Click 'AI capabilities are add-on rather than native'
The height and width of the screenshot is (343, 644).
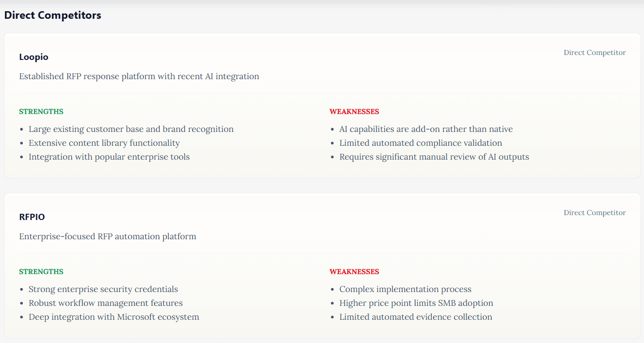(x=426, y=129)
